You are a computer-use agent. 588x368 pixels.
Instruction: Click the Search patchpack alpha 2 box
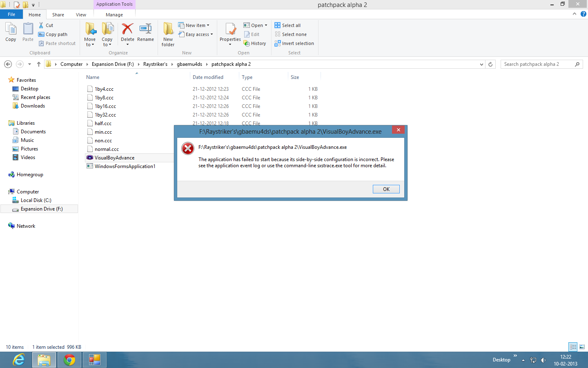click(x=541, y=64)
